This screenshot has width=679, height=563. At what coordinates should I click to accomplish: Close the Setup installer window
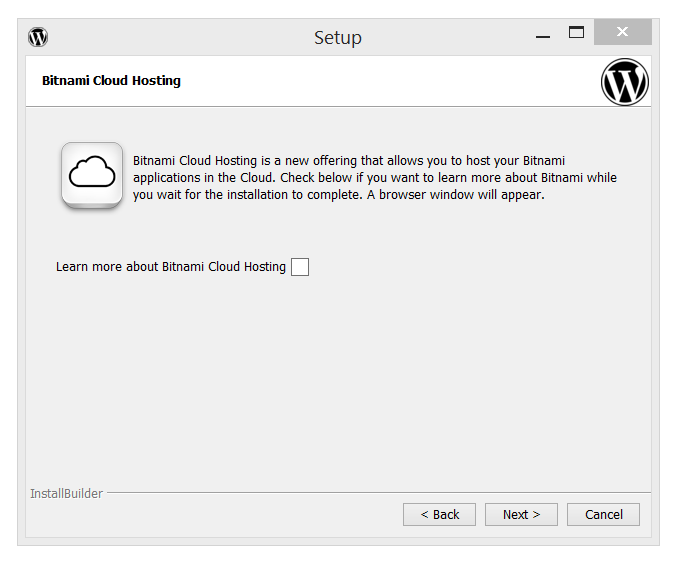click(x=622, y=32)
